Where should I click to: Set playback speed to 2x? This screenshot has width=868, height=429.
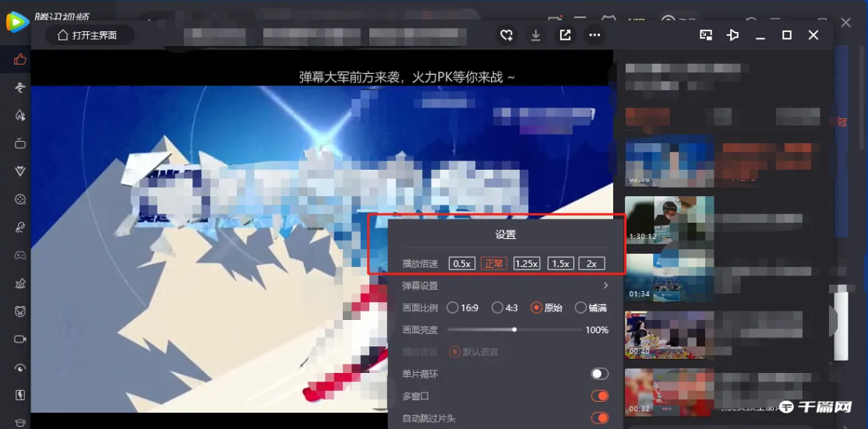(x=591, y=264)
